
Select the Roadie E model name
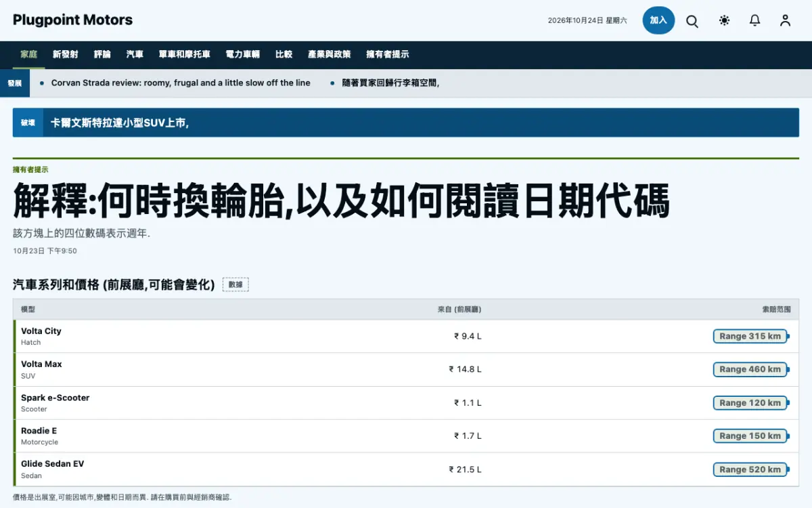coord(39,431)
